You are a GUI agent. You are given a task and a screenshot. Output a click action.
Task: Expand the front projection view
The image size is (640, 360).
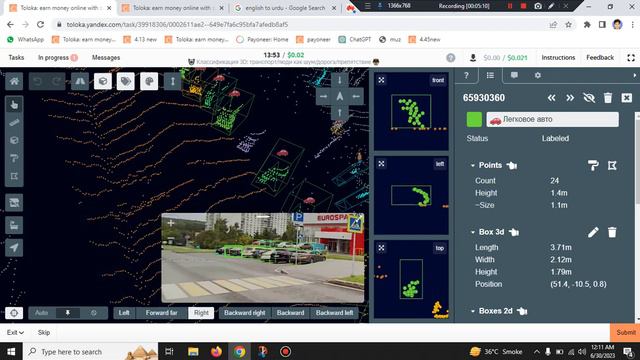381,80
